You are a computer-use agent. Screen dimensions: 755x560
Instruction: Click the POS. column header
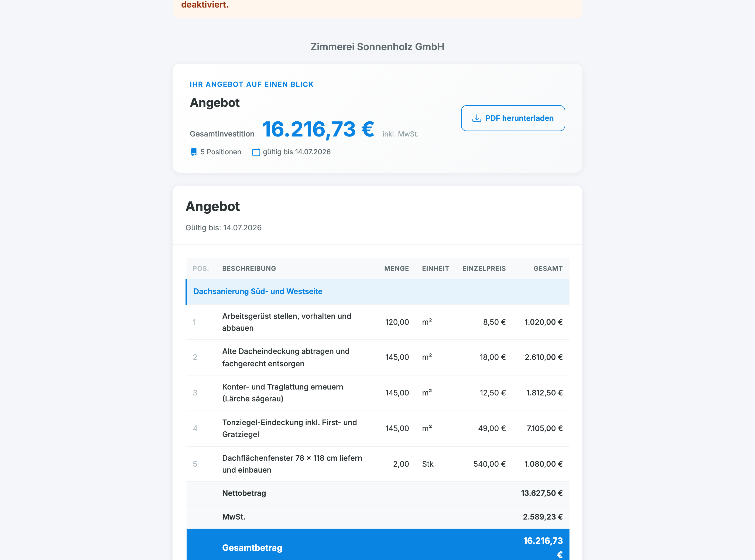[x=201, y=268]
